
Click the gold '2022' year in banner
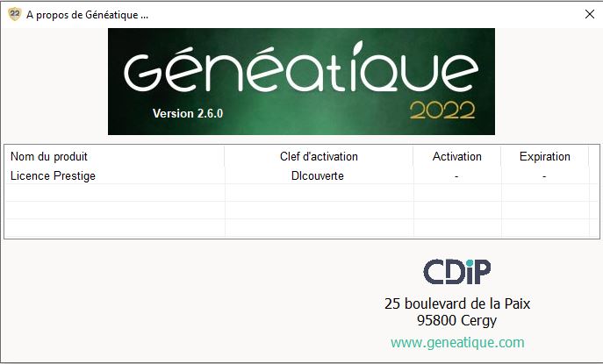(x=442, y=111)
